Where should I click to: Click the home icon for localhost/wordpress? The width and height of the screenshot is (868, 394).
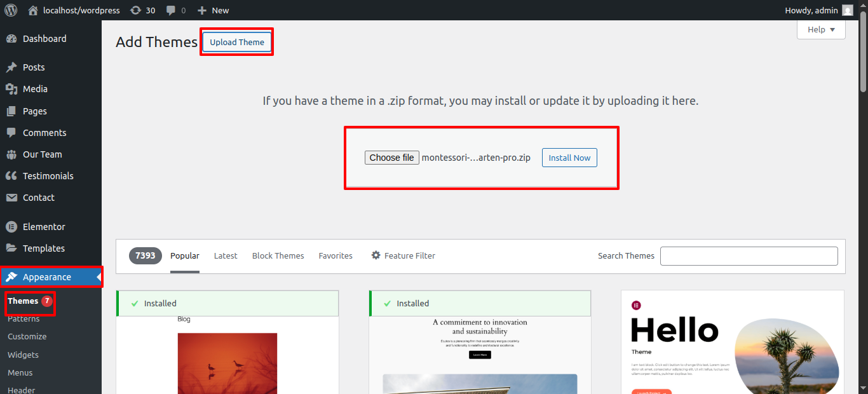coord(33,10)
